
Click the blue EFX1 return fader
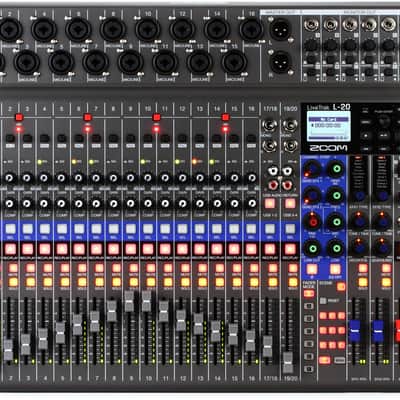point(354,331)
